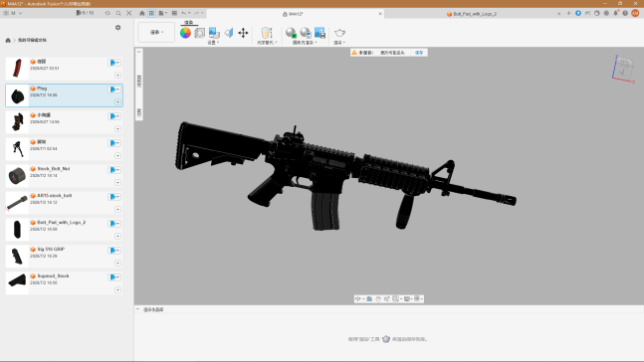Screen dimensions: 644x362
Task: Click the notifications bell icon
Action: pos(616,13)
